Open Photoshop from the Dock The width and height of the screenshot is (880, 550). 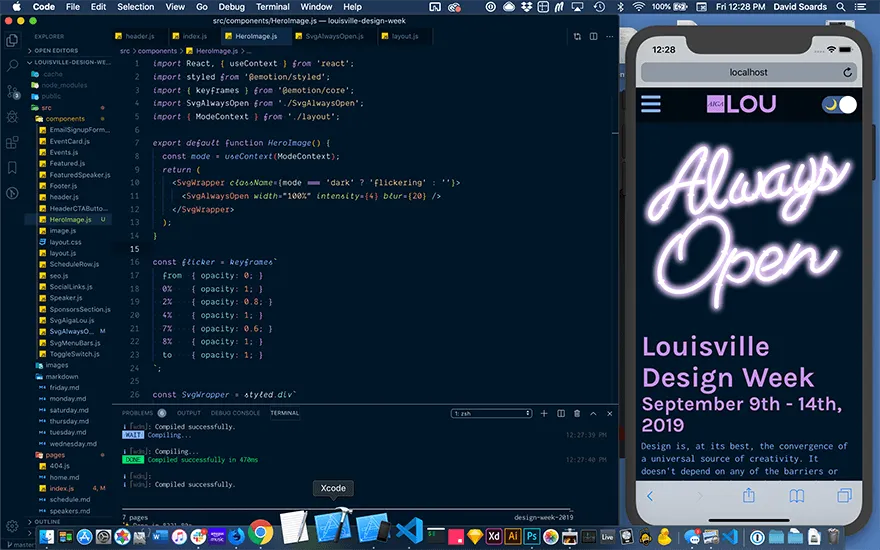point(532,536)
